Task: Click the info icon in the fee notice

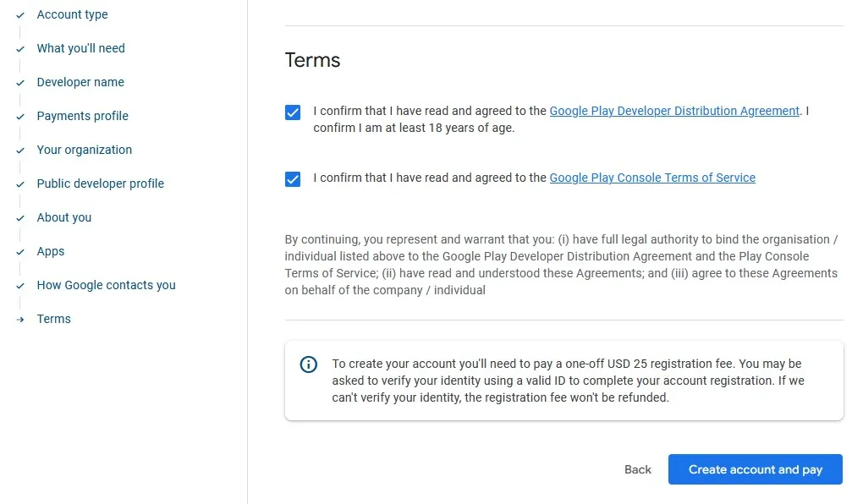Action: click(x=308, y=364)
